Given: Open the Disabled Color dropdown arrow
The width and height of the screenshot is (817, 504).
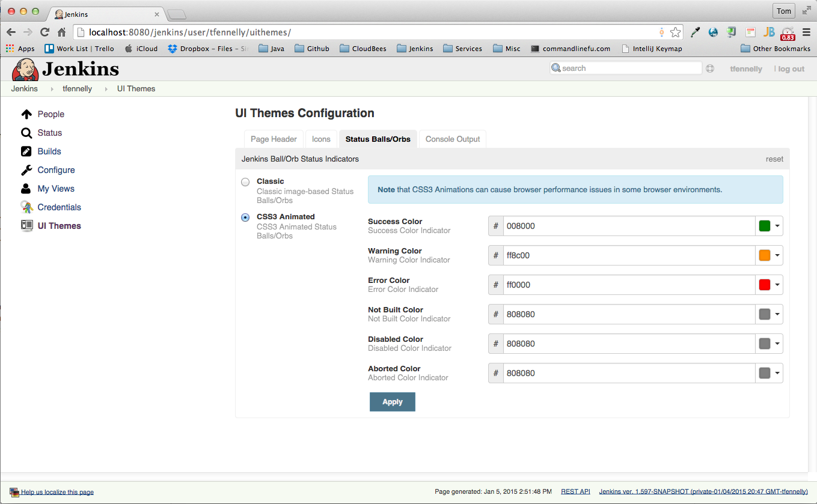Looking at the screenshot, I should click(x=777, y=344).
